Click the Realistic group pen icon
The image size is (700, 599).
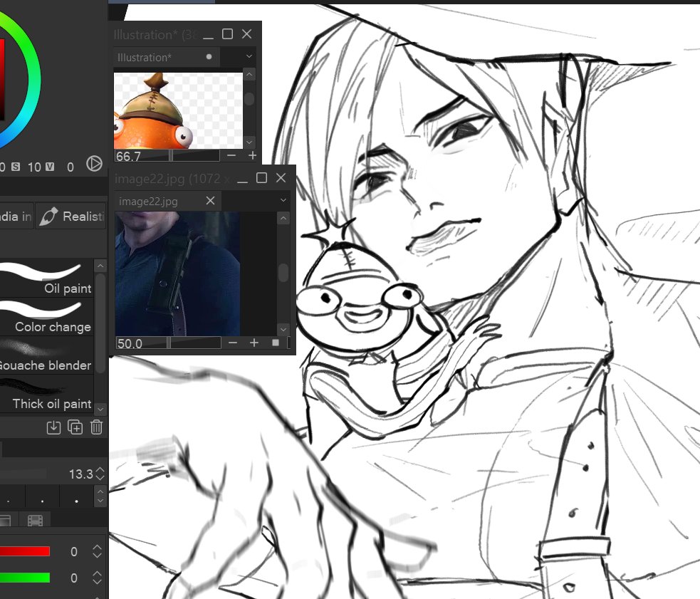click(x=48, y=217)
